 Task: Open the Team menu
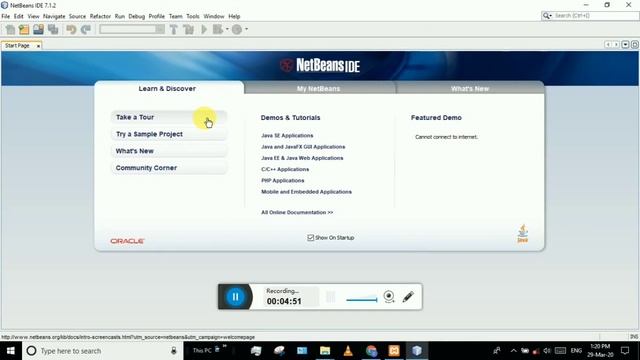(x=176, y=16)
